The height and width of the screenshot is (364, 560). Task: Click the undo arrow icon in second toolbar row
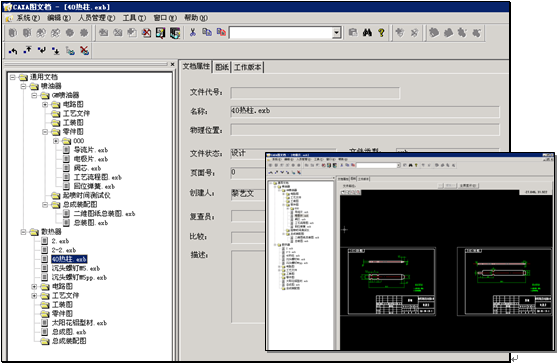13,51
